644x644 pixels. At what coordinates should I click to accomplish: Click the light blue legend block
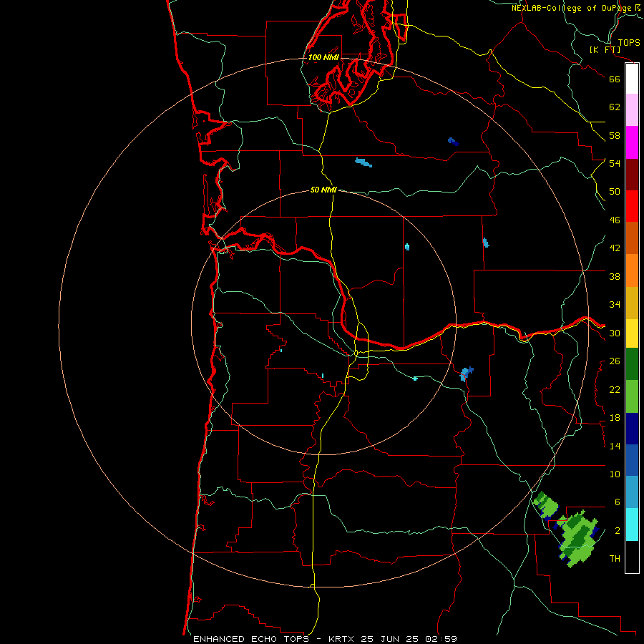[x=632, y=492]
